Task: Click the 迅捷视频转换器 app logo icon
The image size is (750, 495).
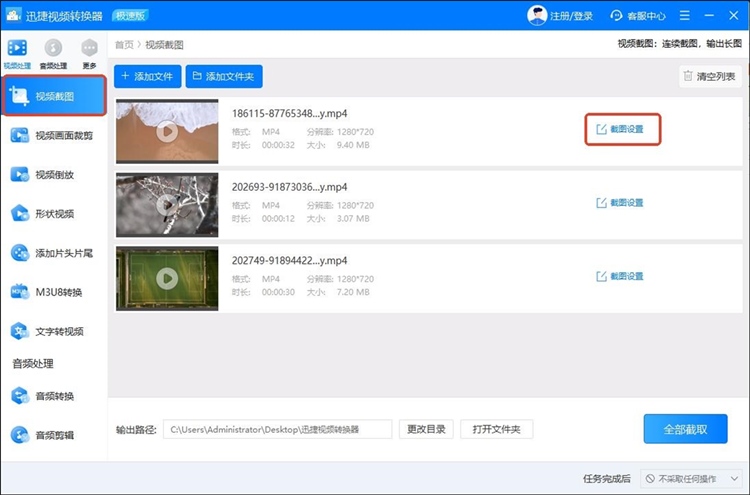Action: pyautogui.click(x=13, y=15)
